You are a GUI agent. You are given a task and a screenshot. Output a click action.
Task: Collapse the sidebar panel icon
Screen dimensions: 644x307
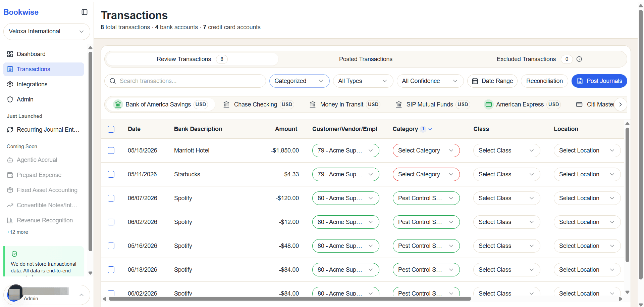[x=85, y=12]
